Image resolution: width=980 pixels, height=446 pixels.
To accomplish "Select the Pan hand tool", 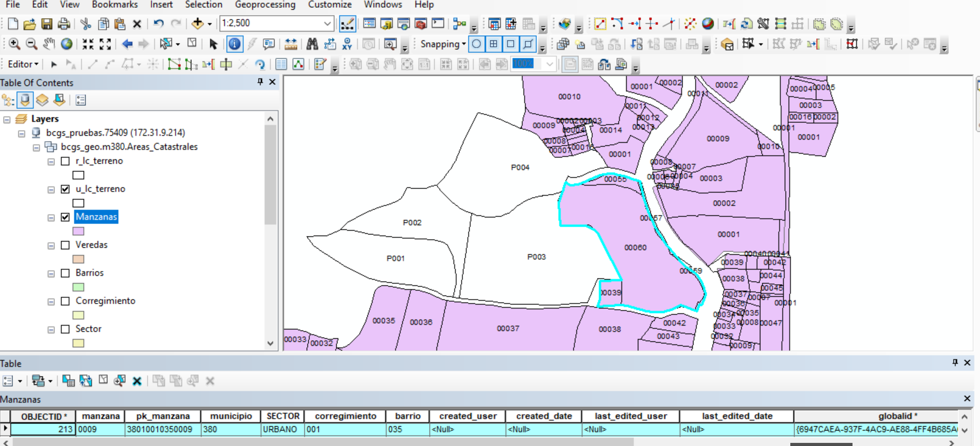I will pos(49,44).
